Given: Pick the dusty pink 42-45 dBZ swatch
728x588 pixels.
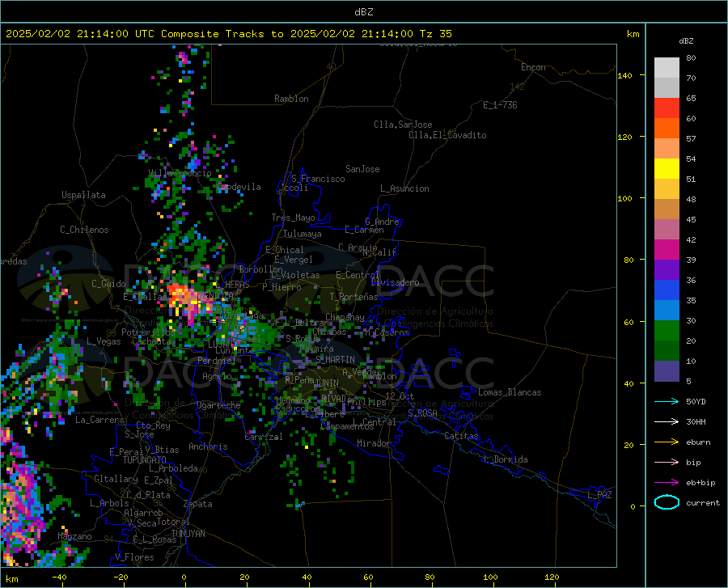Looking at the screenshot, I should click(x=667, y=230).
